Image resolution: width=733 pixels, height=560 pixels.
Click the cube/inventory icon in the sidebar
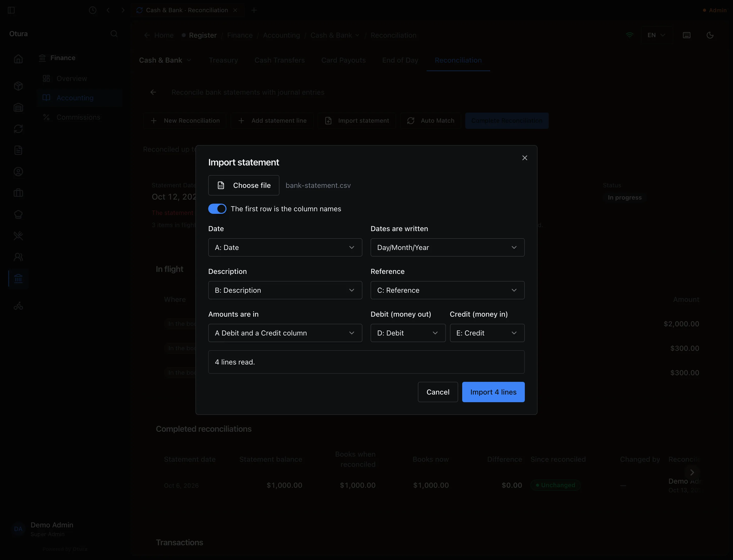point(18,86)
